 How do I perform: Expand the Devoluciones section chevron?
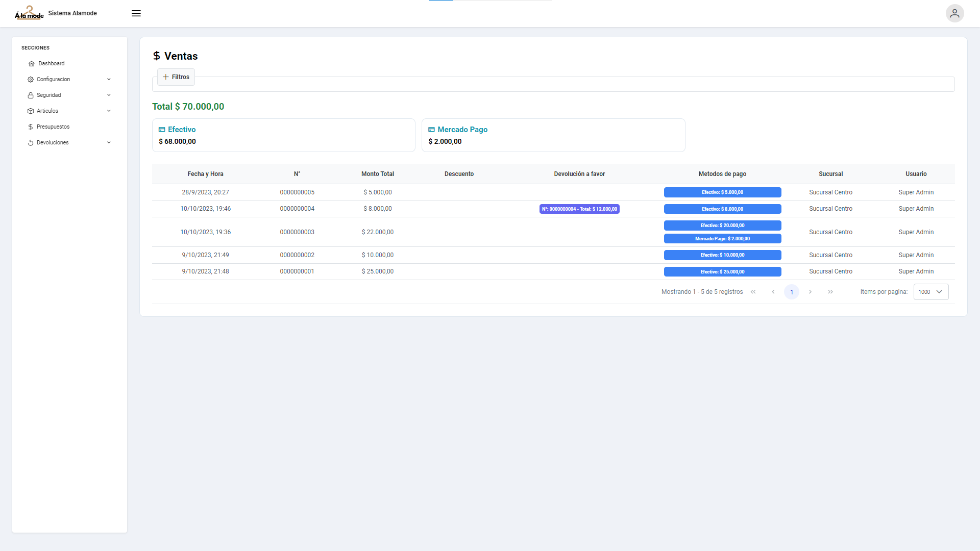pyautogui.click(x=109, y=143)
